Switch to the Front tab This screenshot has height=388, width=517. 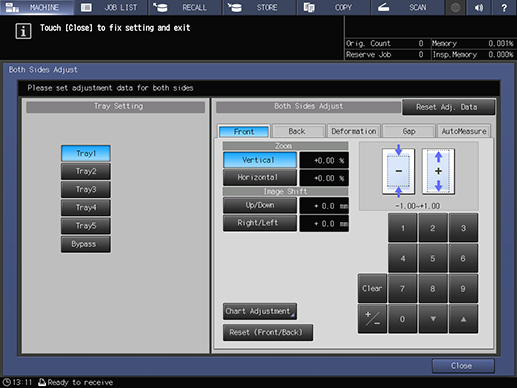[244, 132]
